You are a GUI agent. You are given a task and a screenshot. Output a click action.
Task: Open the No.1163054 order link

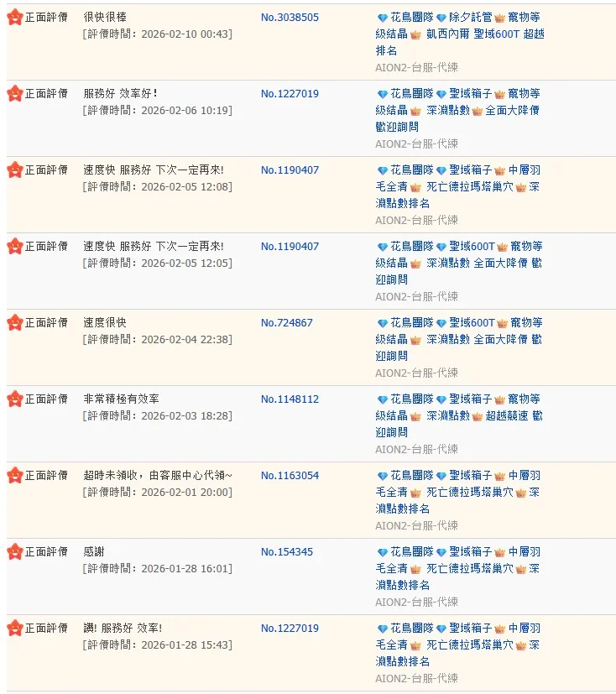click(x=290, y=475)
